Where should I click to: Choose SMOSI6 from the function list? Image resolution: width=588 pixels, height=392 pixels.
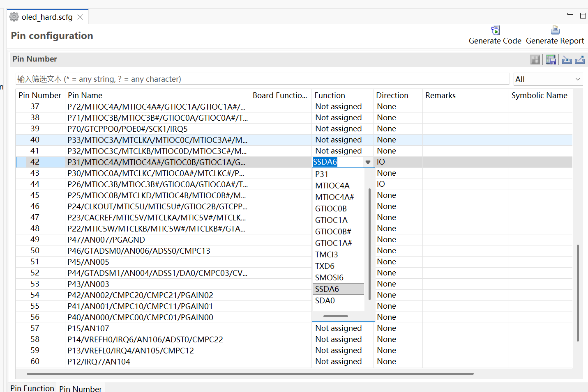(x=339, y=277)
